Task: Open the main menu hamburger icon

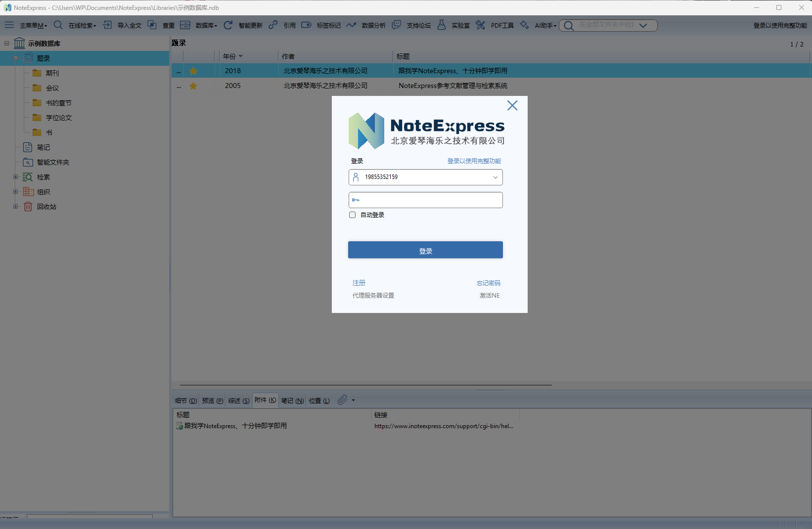Action: pyautogui.click(x=9, y=25)
